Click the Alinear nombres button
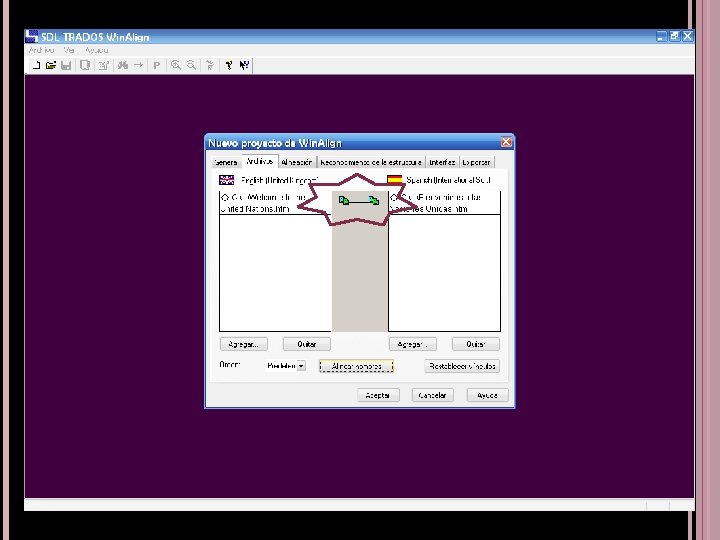Screen dimensions: 720x540 tap(356, 366)
